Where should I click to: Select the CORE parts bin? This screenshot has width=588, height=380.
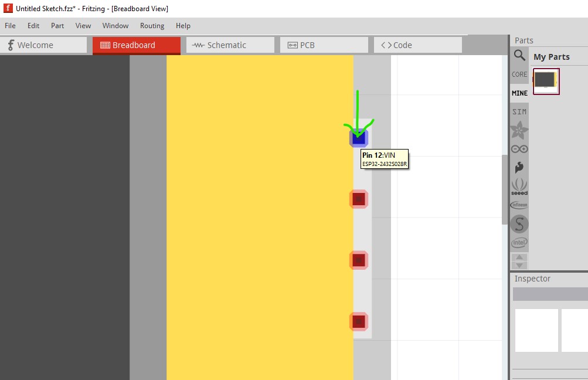[x=519, y=74]
